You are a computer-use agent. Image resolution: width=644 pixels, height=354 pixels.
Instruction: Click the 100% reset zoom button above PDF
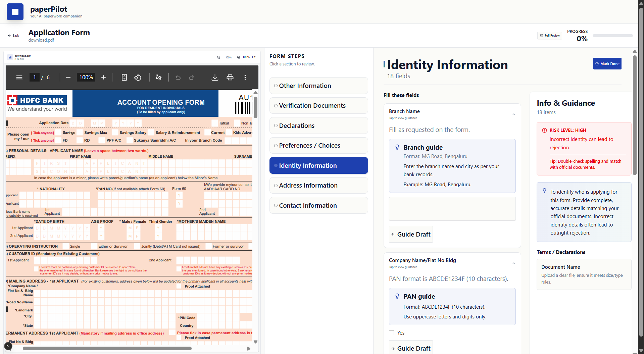pyautogui.click(x=246, y=57)
